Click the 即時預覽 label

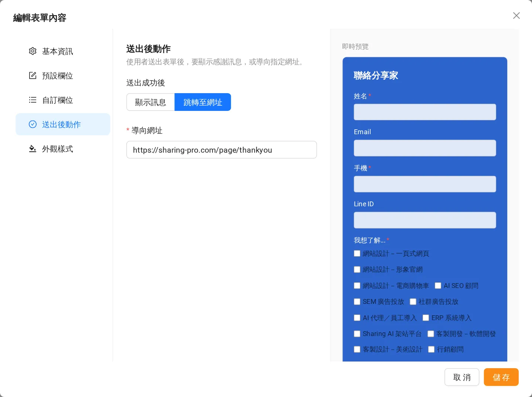pyautogui.click(x=355, y=47)
